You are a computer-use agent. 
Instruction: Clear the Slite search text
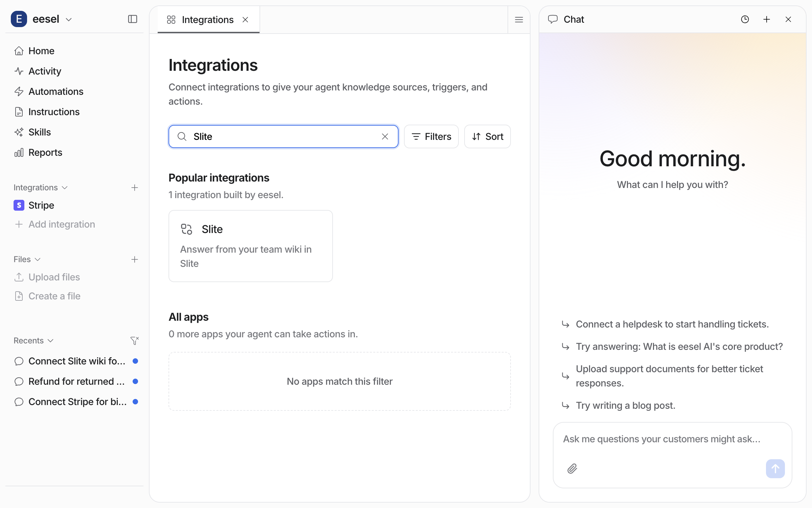[385, 136]
